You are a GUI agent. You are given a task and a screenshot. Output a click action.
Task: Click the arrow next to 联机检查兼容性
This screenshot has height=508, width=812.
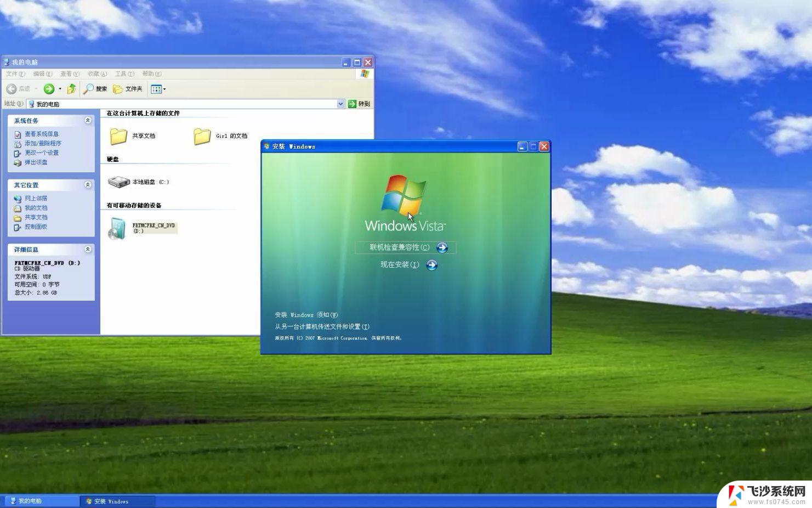(x=442, y=248)
